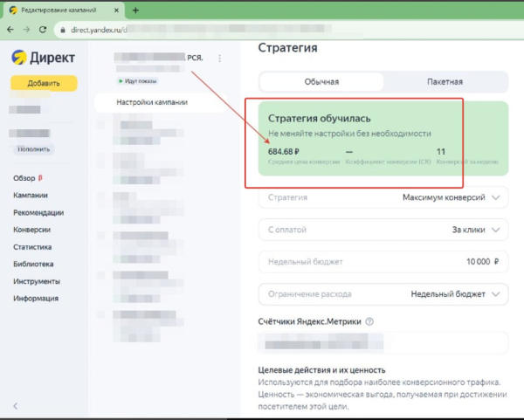Select Настройки кампании item
524x420 pixels.
pos(161,102)
